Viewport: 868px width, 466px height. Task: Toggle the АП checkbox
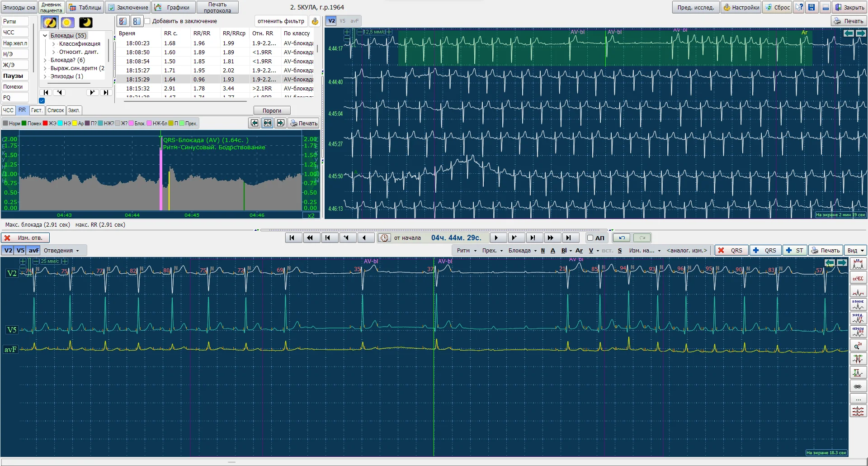590,238
